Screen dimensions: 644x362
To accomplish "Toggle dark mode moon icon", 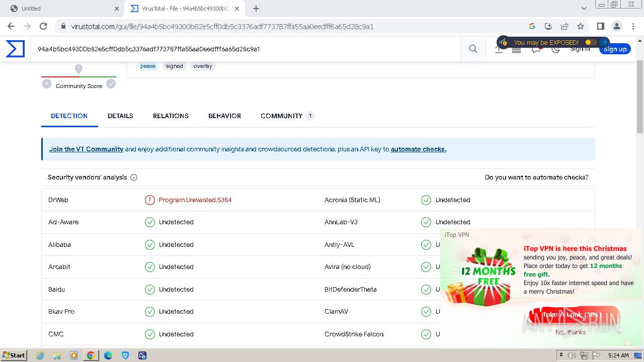I will click(x=556, y=49).
